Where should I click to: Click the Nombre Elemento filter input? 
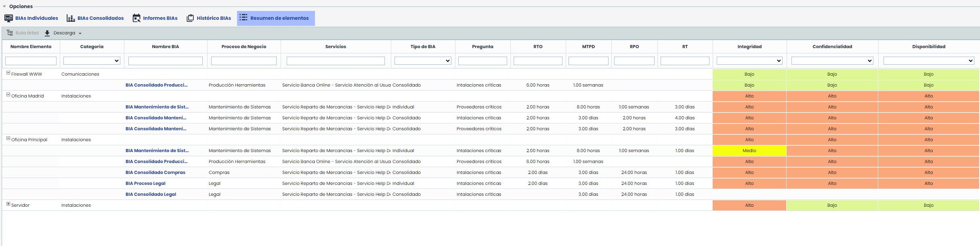(x=31, y=61)
